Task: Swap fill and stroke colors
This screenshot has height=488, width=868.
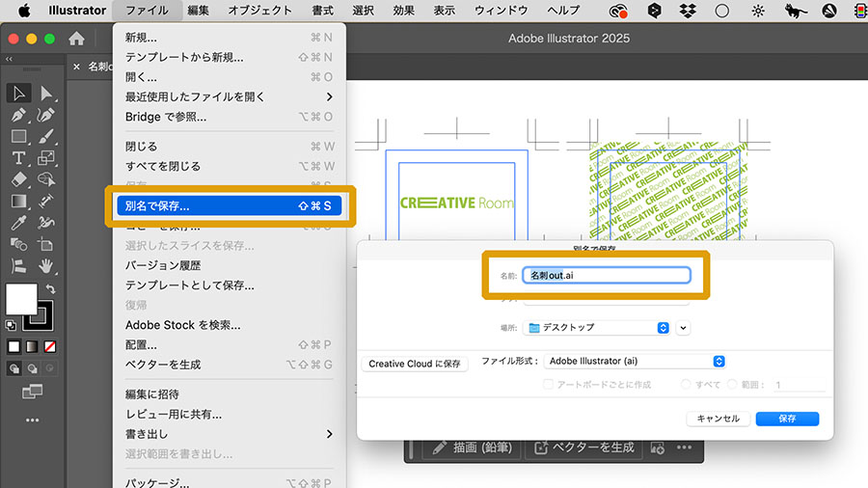Action: click(x=50, y=288)
